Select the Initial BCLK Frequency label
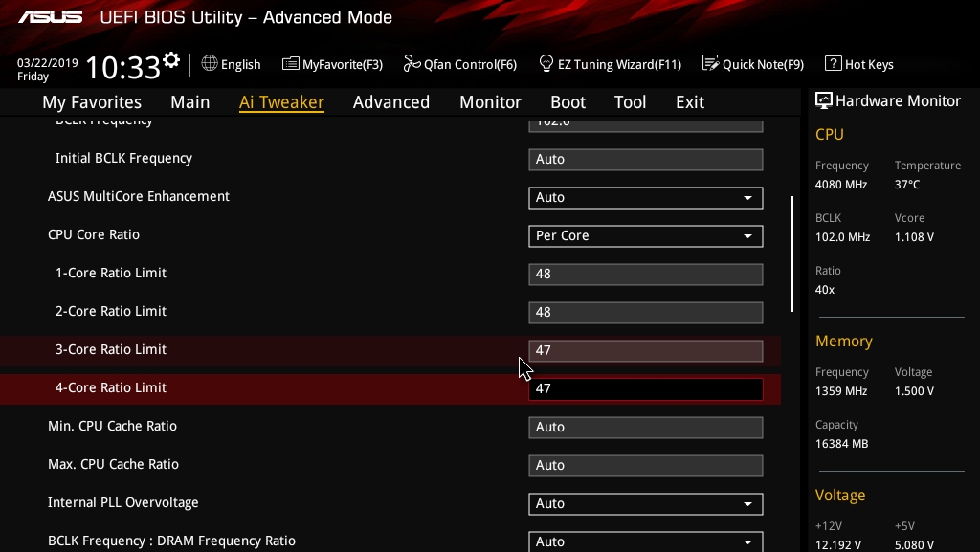The height and width of the screenshot is (552, 980). click(123, 158)
